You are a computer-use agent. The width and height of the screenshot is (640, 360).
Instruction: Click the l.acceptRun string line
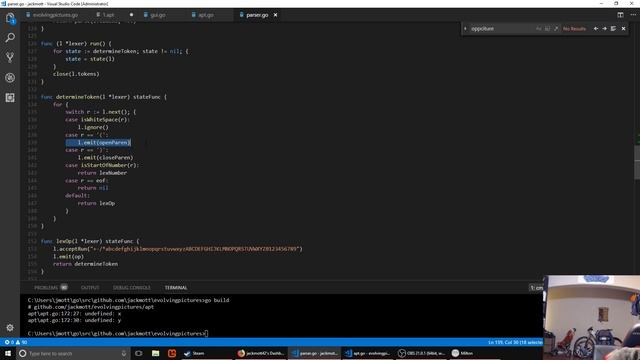(178, 249)
